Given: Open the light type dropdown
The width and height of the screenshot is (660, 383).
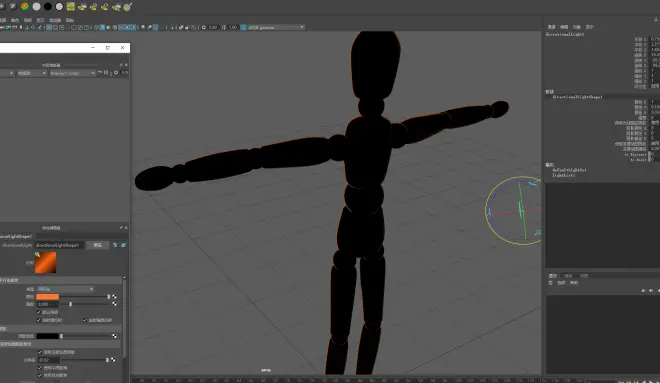Looking at the screenshot, I should [65, 289].
